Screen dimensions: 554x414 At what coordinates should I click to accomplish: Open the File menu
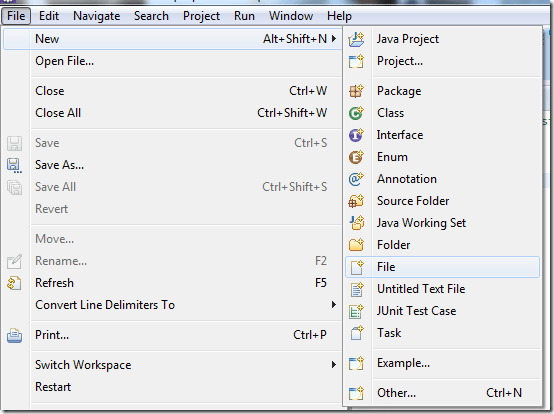[x=16, y=16]
